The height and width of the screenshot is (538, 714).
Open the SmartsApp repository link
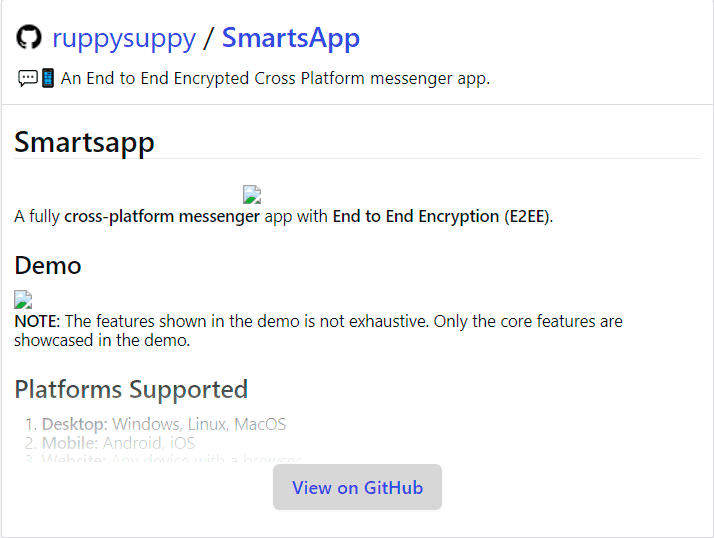coord(291,38)
